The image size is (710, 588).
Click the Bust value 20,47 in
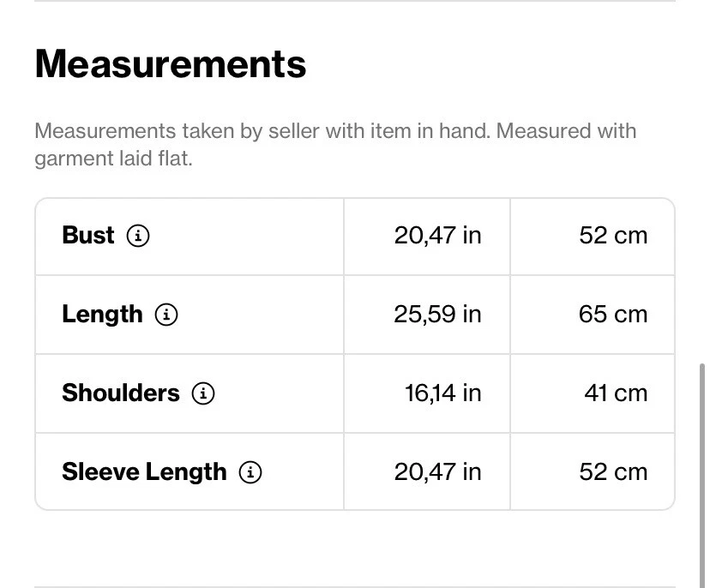tap(437, 236)
